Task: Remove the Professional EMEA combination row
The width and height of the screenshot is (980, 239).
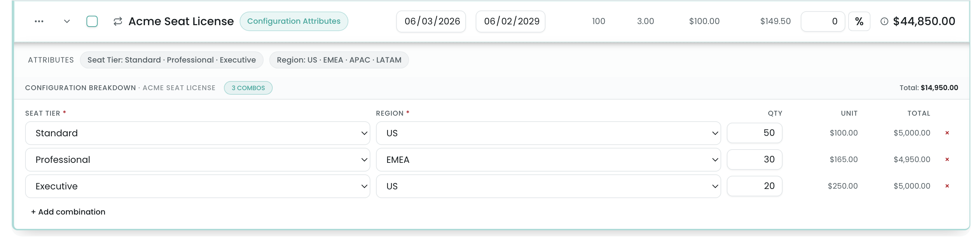Action: pos(947,160)
